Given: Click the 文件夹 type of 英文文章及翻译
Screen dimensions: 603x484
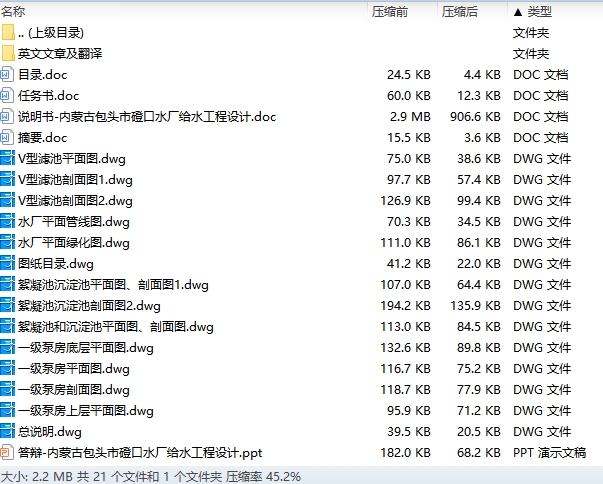Looking at the screenshot, I should click(531, 53).
